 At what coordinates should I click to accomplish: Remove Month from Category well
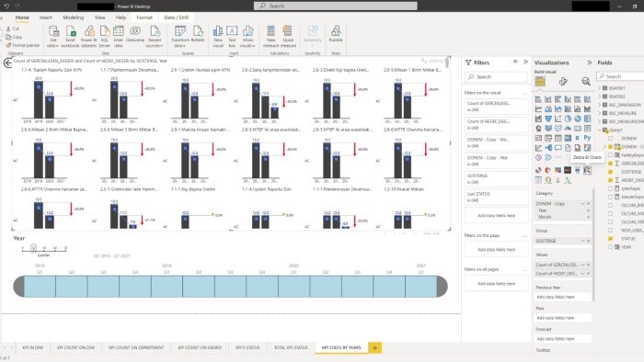point(588,217)
